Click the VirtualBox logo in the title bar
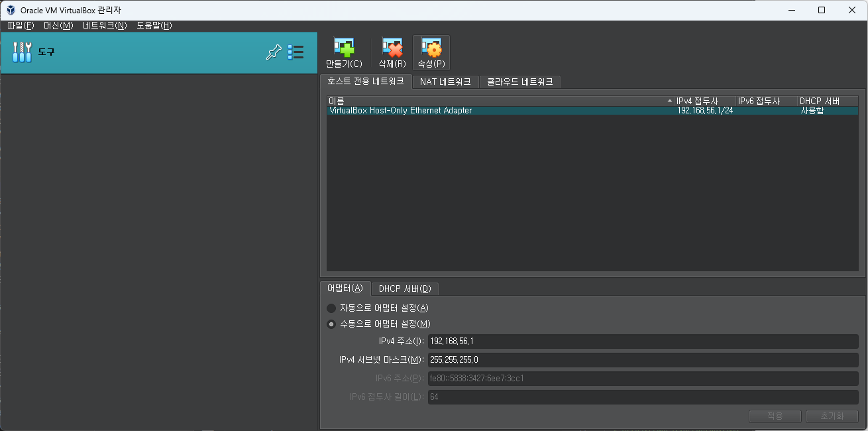Image resolution: width=868 pixels, height=431 pixels. click(9, 10)
